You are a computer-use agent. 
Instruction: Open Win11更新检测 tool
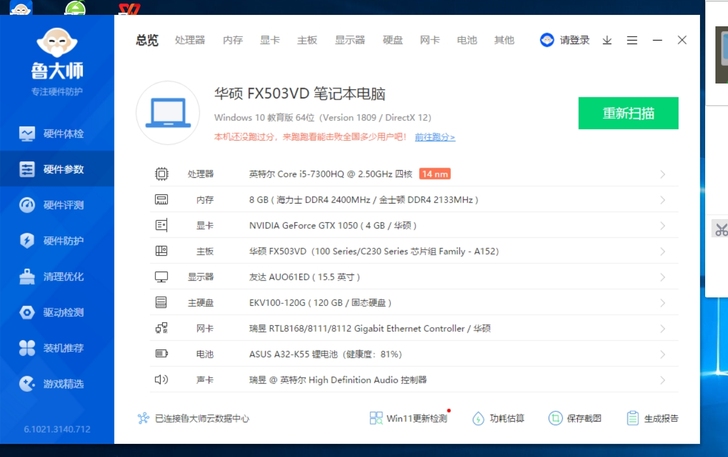pyautogui.click(x=409, y=418)
